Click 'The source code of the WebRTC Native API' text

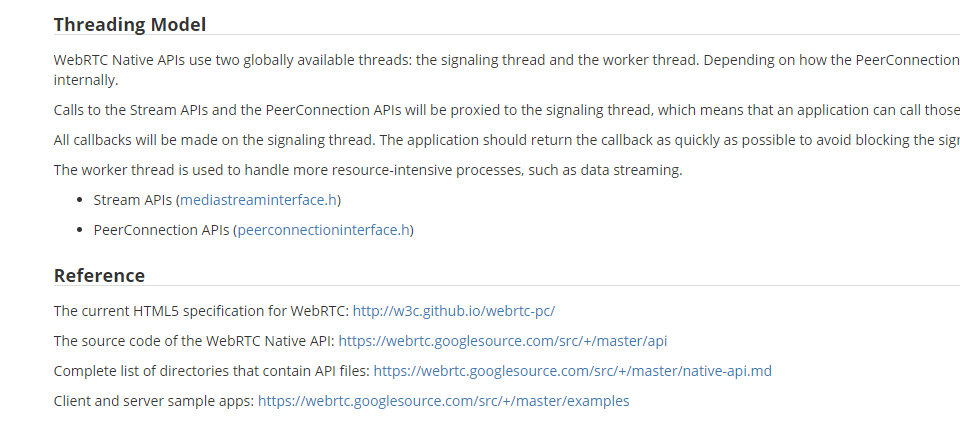[x=194, y=341]
